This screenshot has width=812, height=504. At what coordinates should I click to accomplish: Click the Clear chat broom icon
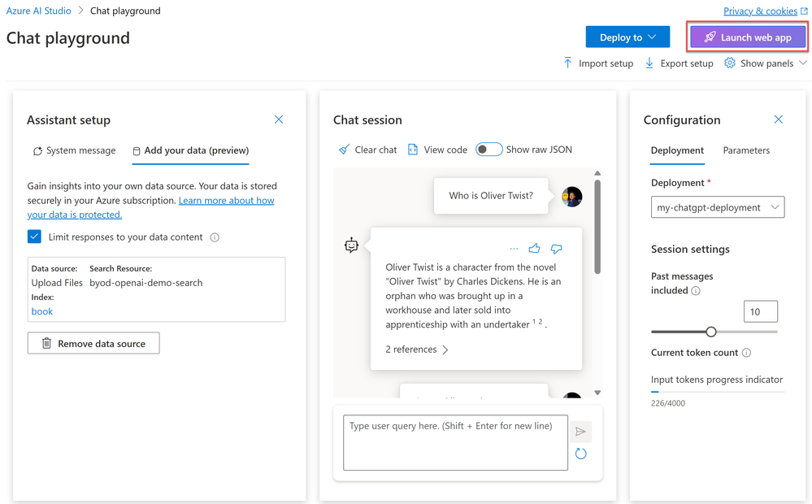tap(344, 150)
